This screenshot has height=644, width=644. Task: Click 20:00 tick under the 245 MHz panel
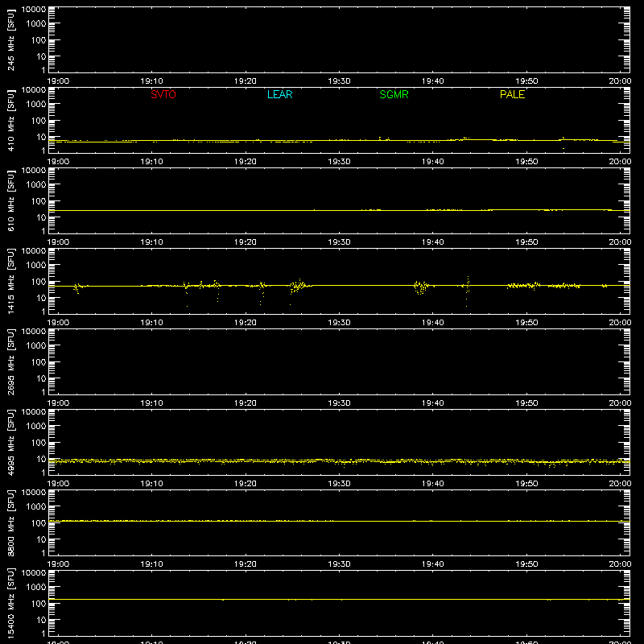click(620, 81)
